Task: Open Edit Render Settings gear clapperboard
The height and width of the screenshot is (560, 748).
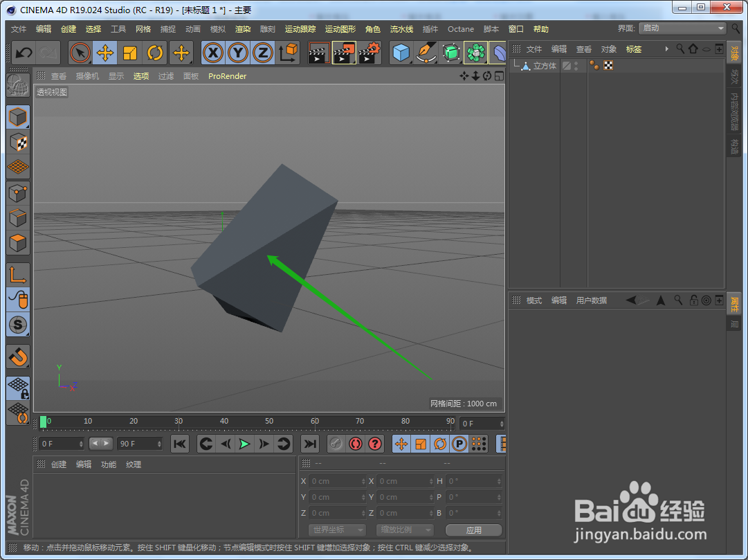Action: 370,53
